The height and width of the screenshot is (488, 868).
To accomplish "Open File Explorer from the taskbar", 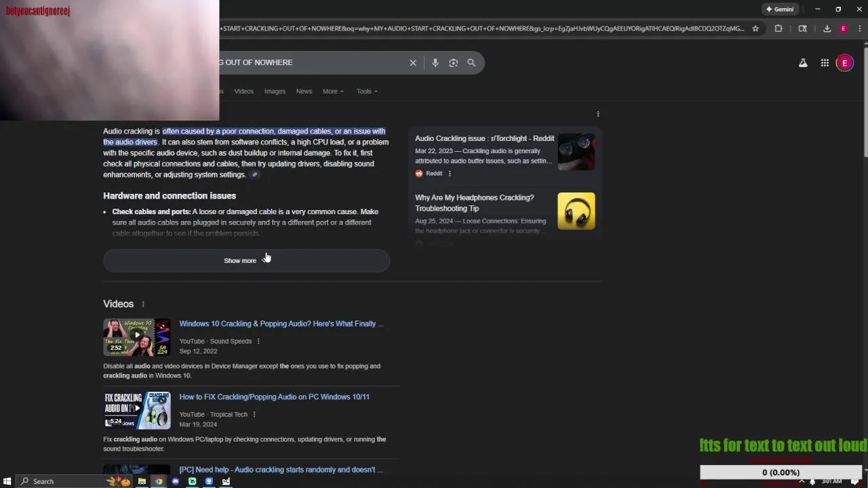I will point(142,481).
